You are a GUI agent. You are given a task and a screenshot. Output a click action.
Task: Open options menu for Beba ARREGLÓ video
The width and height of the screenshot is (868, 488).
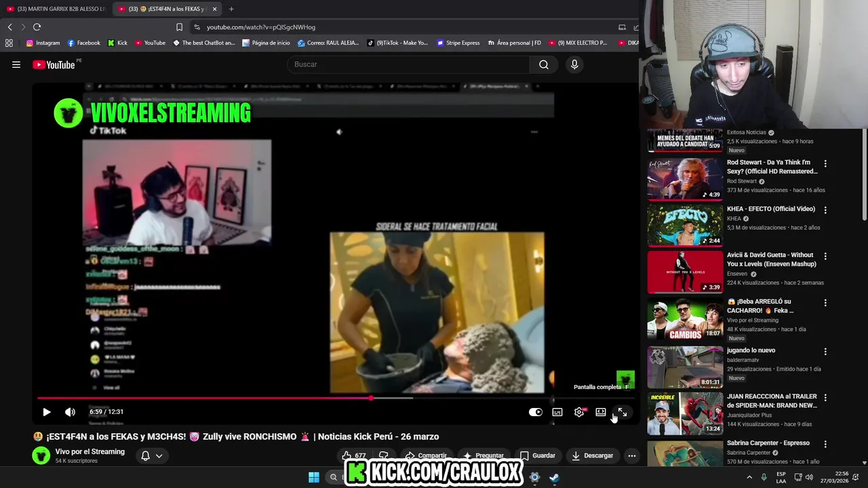click(825, 302)
